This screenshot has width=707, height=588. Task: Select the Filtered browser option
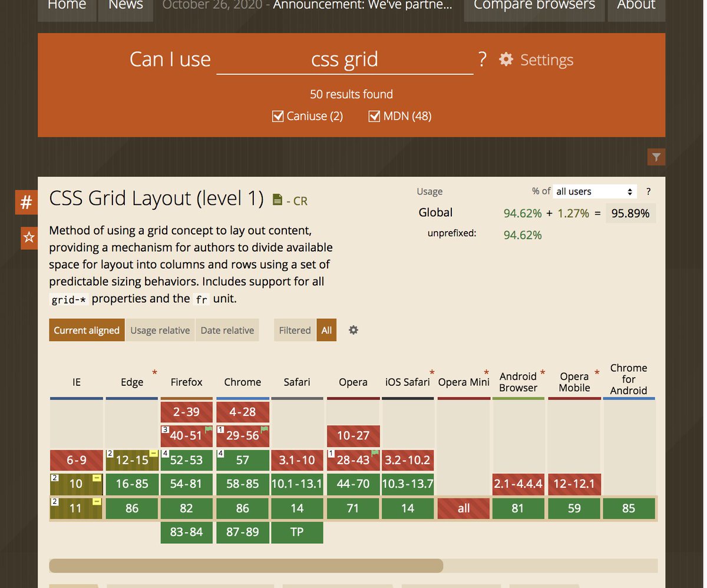pyautogui.click(x=295, y=330)
